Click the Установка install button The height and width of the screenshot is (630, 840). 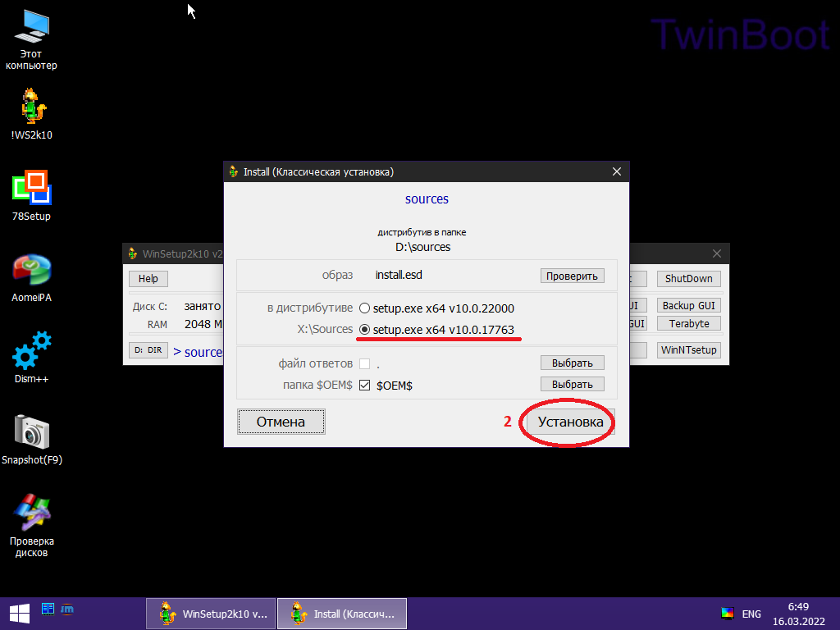click(571, 422)
